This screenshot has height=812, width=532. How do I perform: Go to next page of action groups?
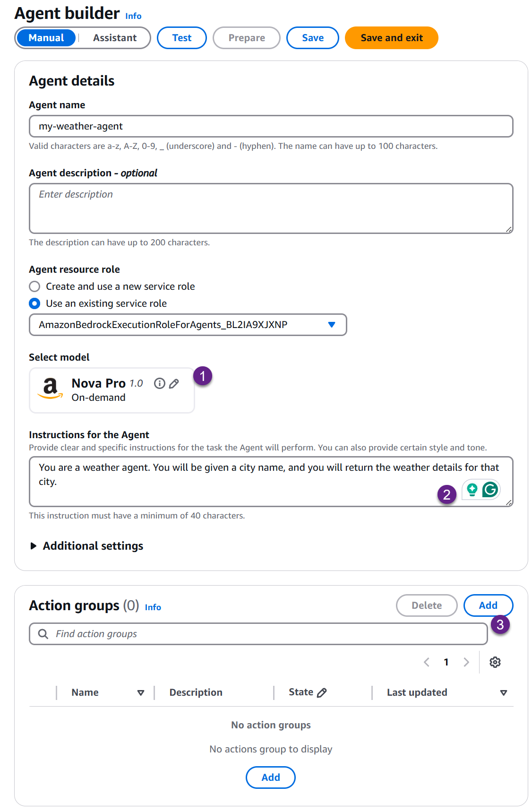click(x=466, y=662)
